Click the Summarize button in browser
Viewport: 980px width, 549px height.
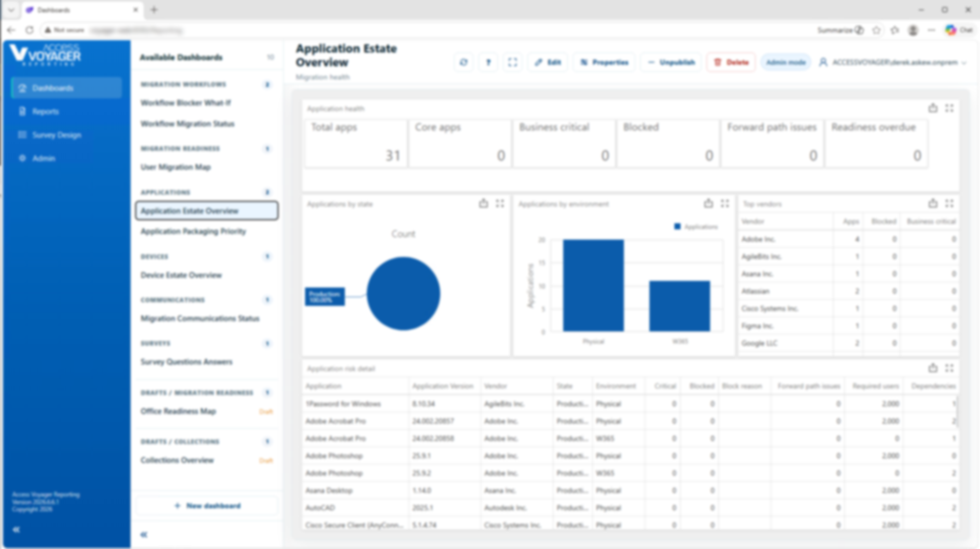[x=840, y=30]
